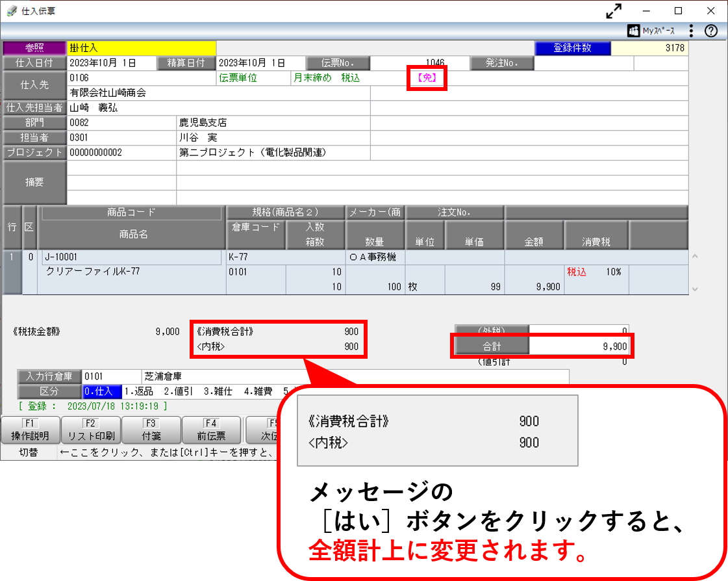Toggle the full-screen expand arrows icon
Image resolution: width=728 pixels, height=581 pixels.
pyautogui.click(x=614, y=10)
